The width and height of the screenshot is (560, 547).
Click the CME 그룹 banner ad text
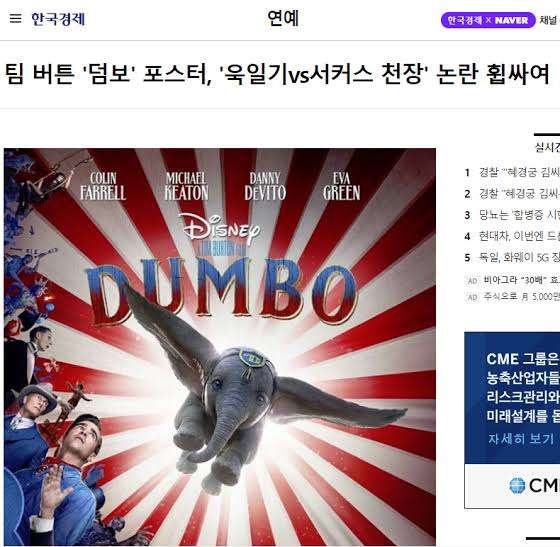(x=523, y=387)
